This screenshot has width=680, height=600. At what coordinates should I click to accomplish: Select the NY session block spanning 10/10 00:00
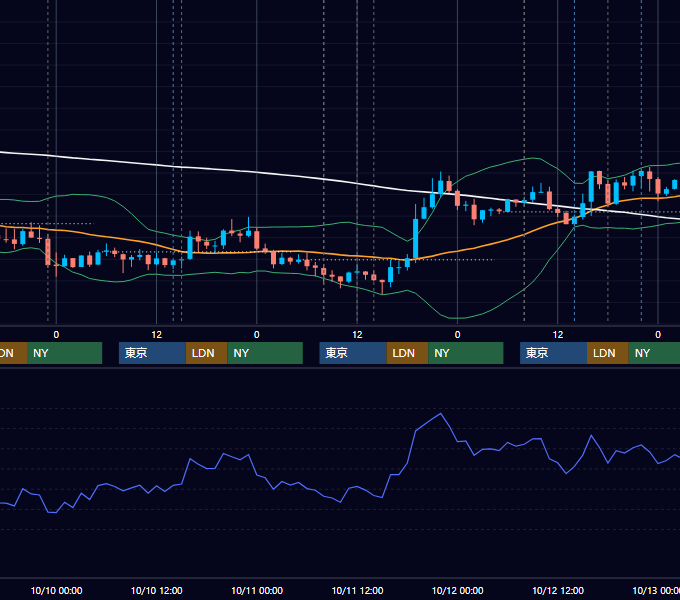(x=64, y=353)
